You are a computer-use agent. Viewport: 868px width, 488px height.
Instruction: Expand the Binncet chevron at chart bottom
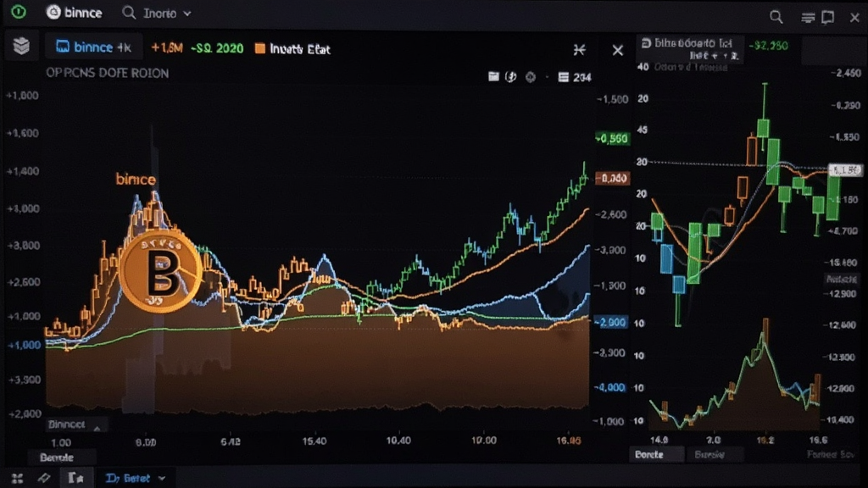point(97,428)
